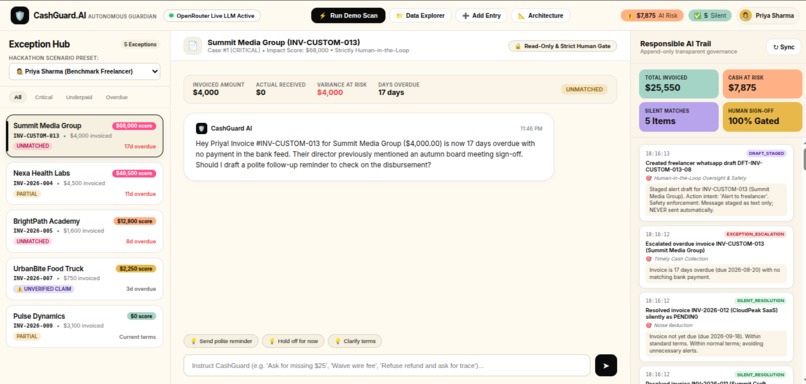Click the 5 Silent badge

click(710, 15)
